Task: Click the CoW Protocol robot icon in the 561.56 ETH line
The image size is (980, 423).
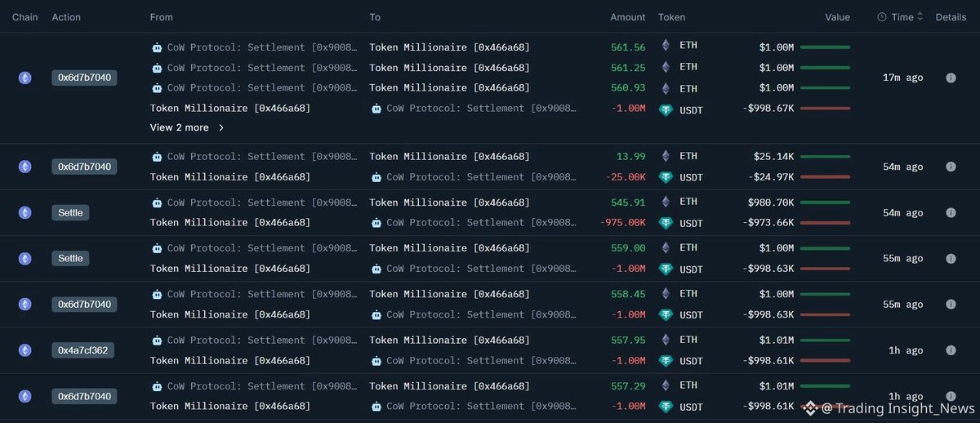Action: [x=157, y=47]
